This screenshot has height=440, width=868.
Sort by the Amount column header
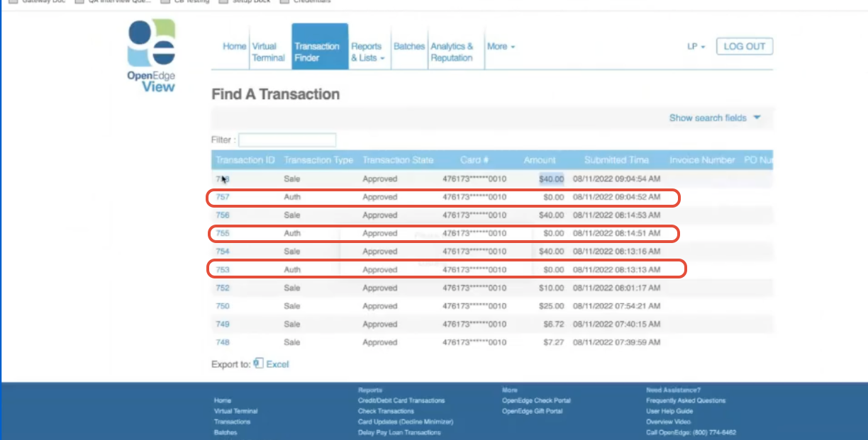pos(540,160)
